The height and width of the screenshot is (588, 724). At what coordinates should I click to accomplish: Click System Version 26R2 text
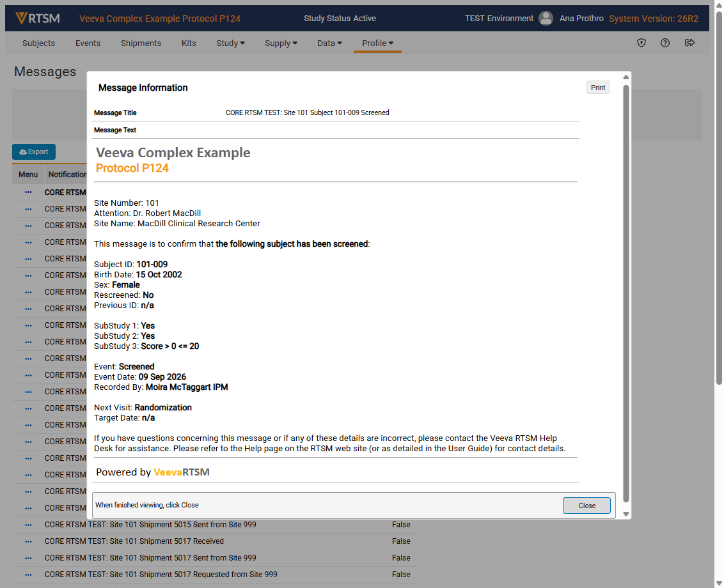[654, 19]
